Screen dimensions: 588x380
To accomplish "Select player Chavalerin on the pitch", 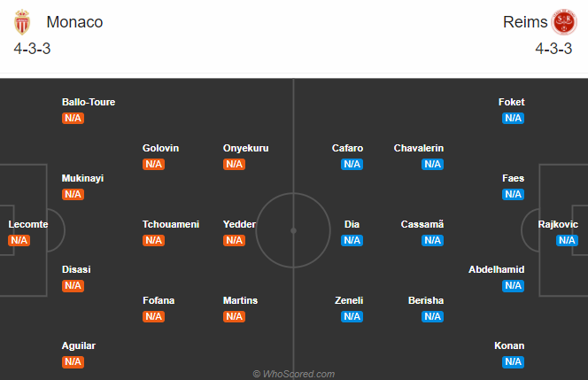I will (x=419, y=148).
